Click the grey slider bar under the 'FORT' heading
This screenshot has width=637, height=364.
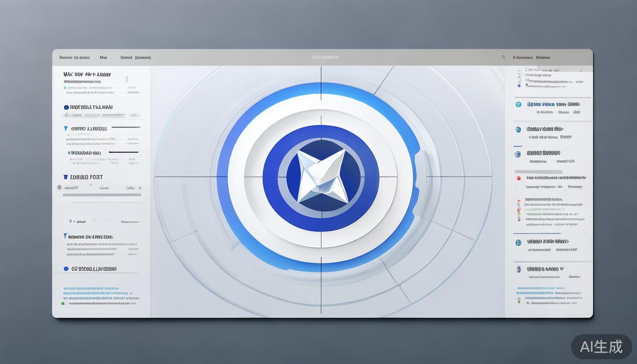point(102,194)
